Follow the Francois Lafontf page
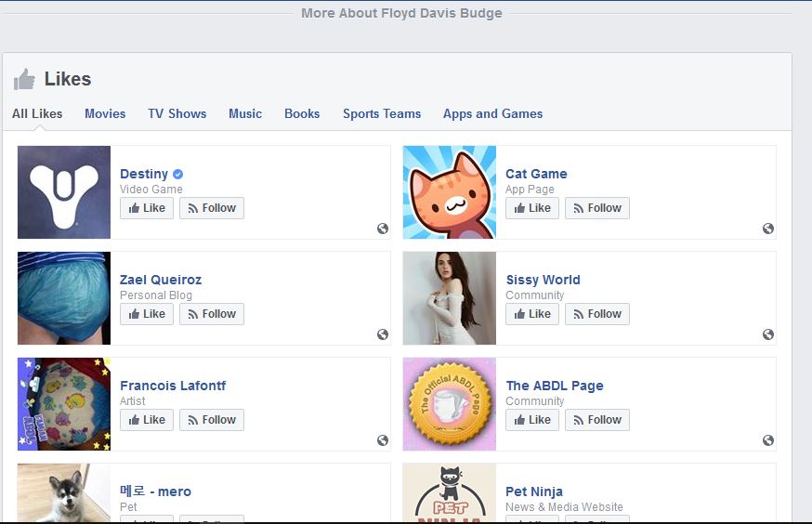812x524 pixels. (x=212, y=420)
